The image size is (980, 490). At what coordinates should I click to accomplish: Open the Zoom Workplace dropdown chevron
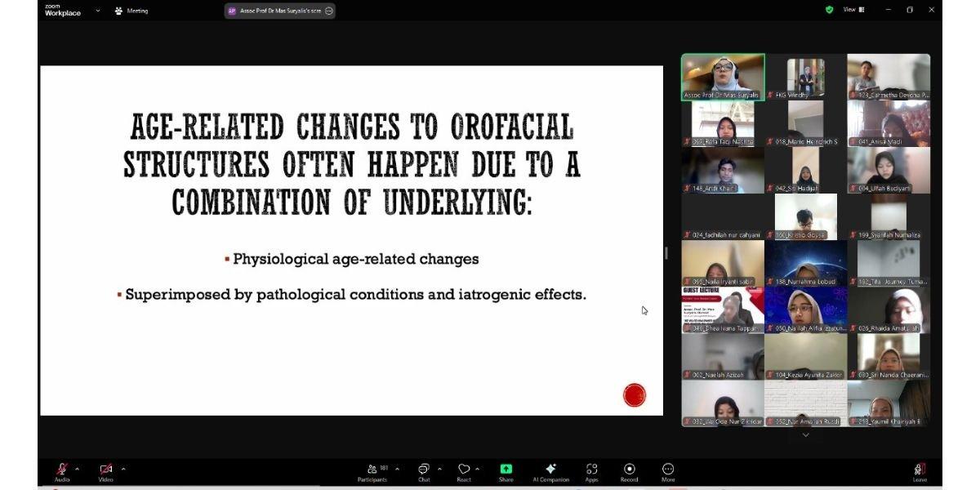coord(98,11)
